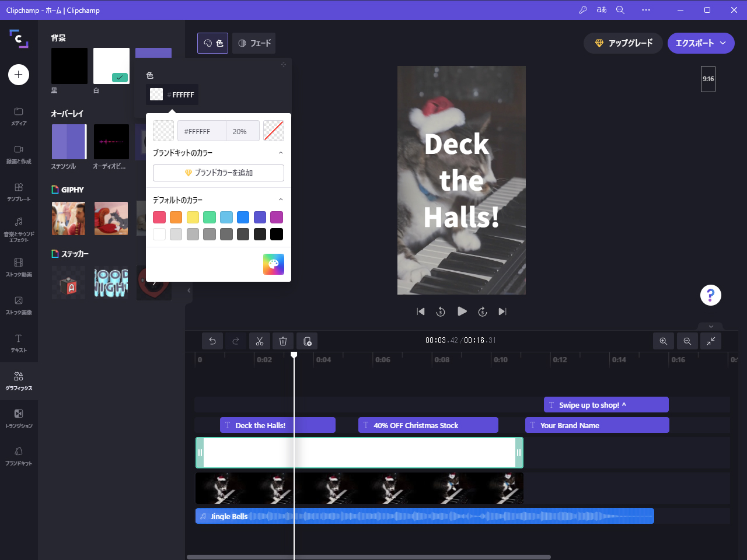Pick the purple default color swatch
Screen dimensions: 747x560
260,217
